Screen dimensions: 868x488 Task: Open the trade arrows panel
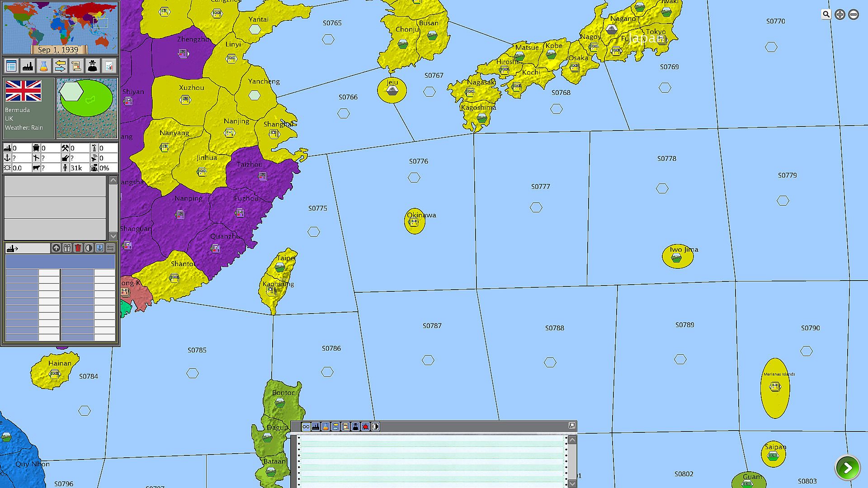[60, 66]
